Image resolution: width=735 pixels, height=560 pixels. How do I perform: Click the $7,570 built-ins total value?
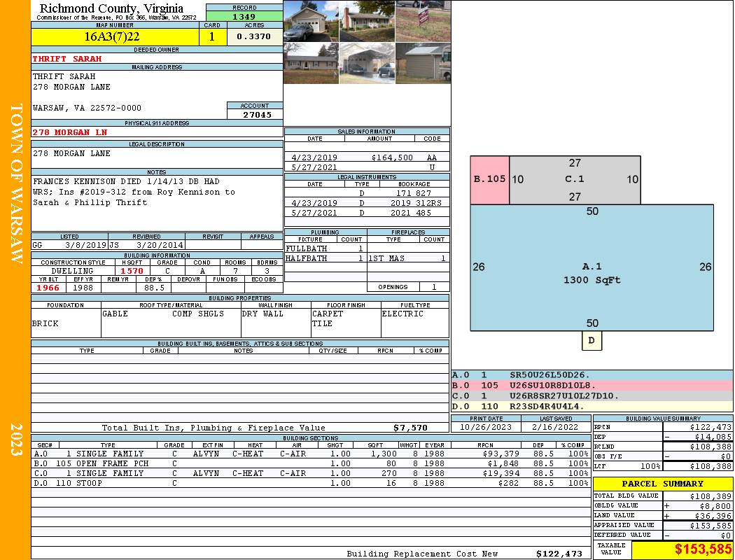(411, 428)
